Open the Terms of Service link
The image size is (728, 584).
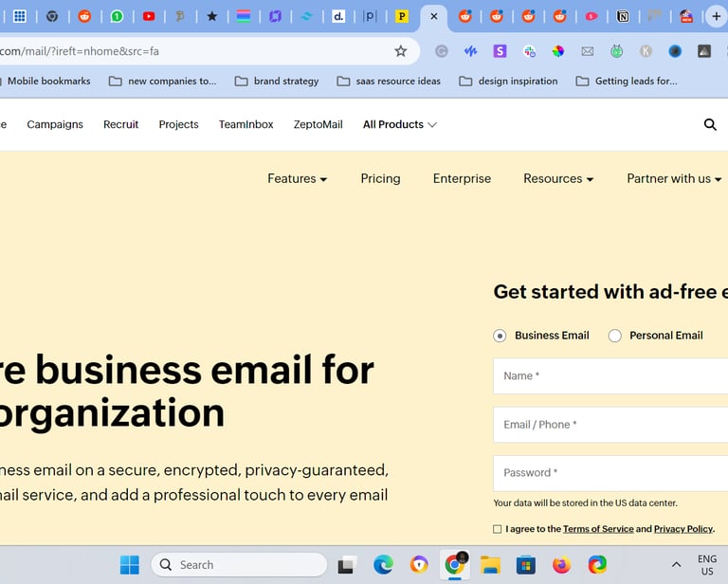[x=598, y=529]
